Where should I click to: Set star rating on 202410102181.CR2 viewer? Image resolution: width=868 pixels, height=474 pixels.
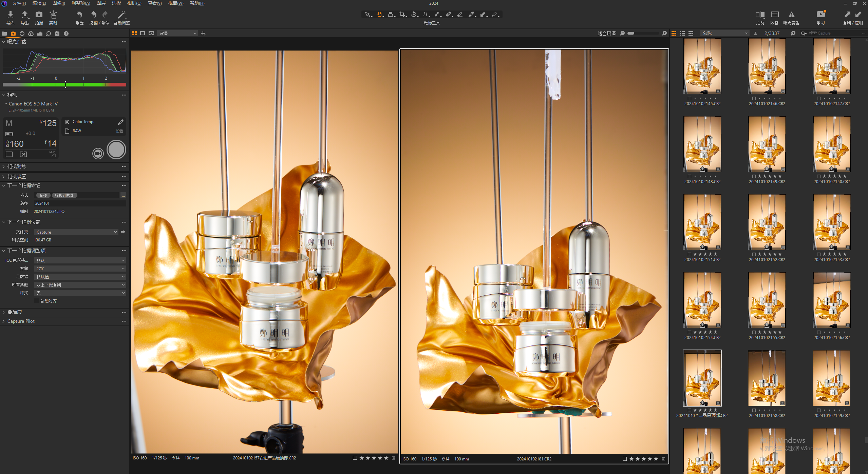644,459
